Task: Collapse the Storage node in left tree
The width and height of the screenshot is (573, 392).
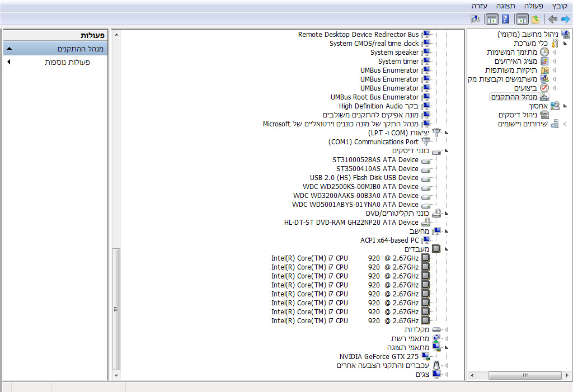Action: pyautogui.click(x=565, y=106)
